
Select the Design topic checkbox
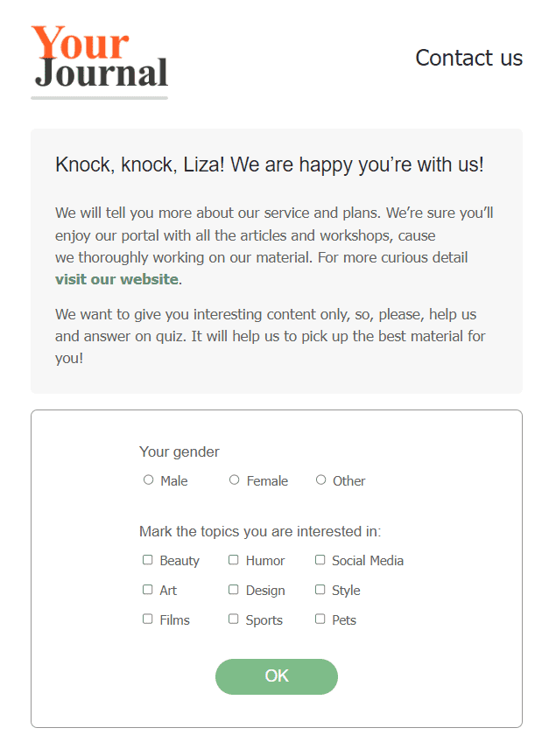pyautogui.click(x=234, y=590)
